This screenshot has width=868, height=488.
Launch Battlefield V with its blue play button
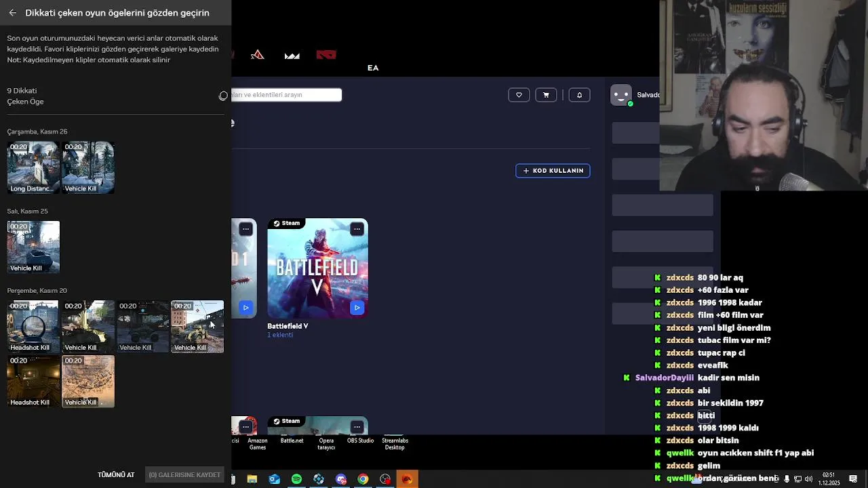pos(357,308)
